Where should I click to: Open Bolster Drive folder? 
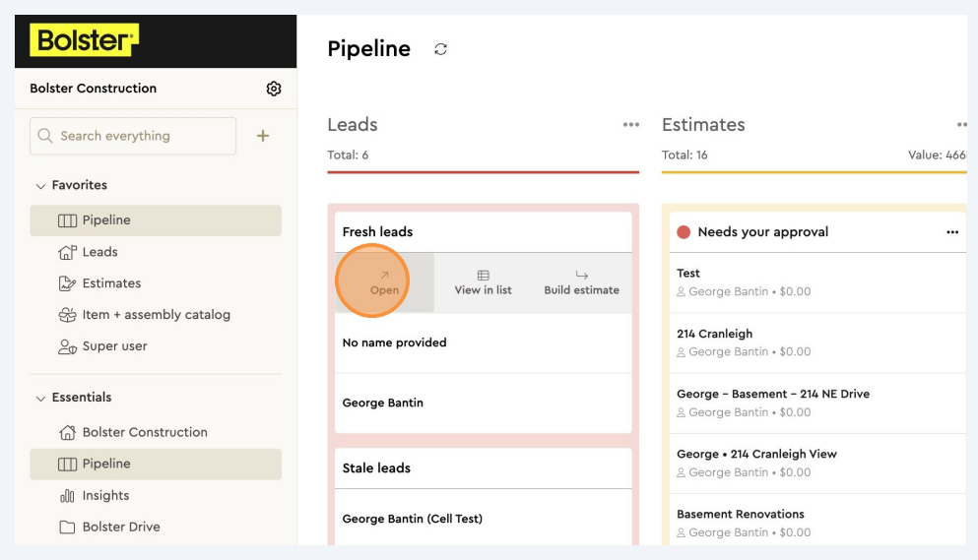[x=120, y=527]
